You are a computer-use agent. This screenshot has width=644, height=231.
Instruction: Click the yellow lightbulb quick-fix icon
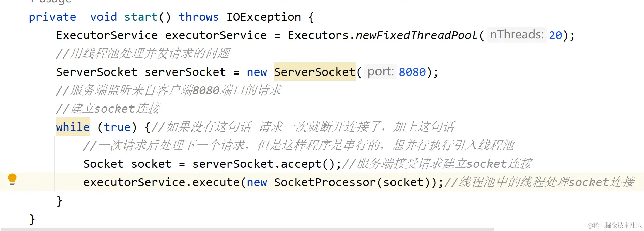click(12, 179)
